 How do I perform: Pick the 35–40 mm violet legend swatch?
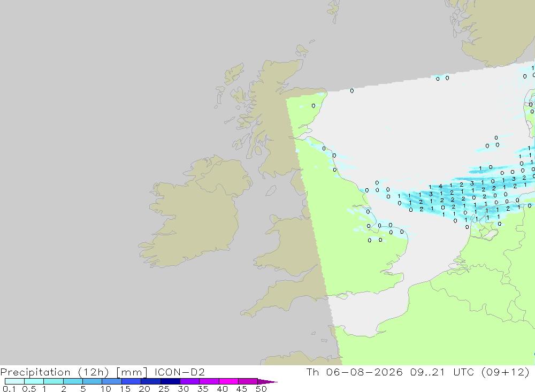[209, 381]
